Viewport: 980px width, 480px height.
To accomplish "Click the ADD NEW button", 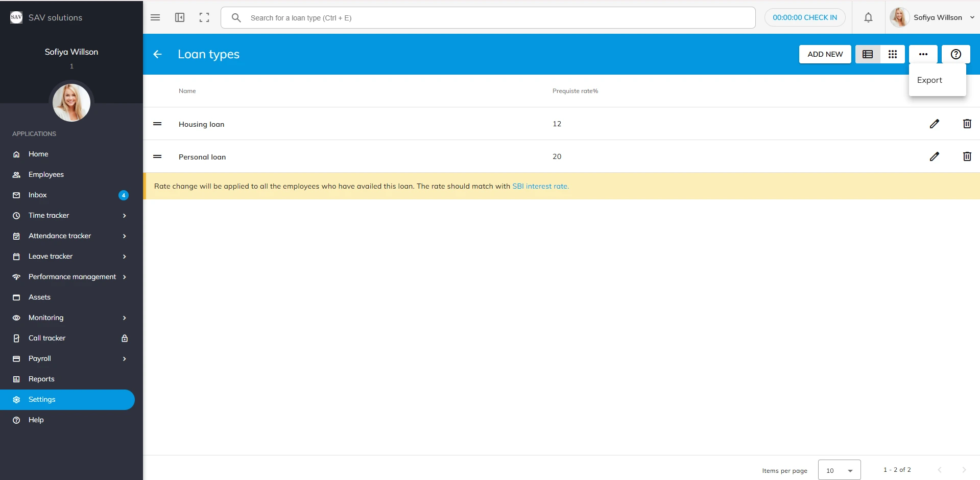I will tap(825, 54).
